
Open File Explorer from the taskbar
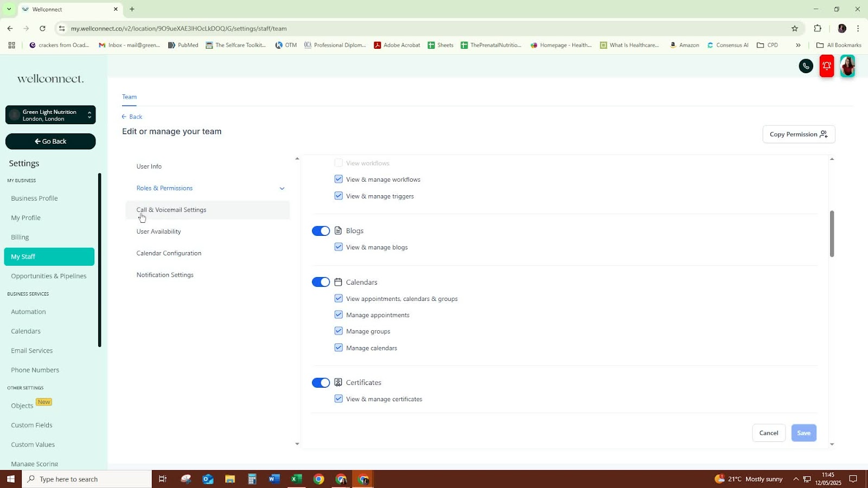[x=230, y=479]
